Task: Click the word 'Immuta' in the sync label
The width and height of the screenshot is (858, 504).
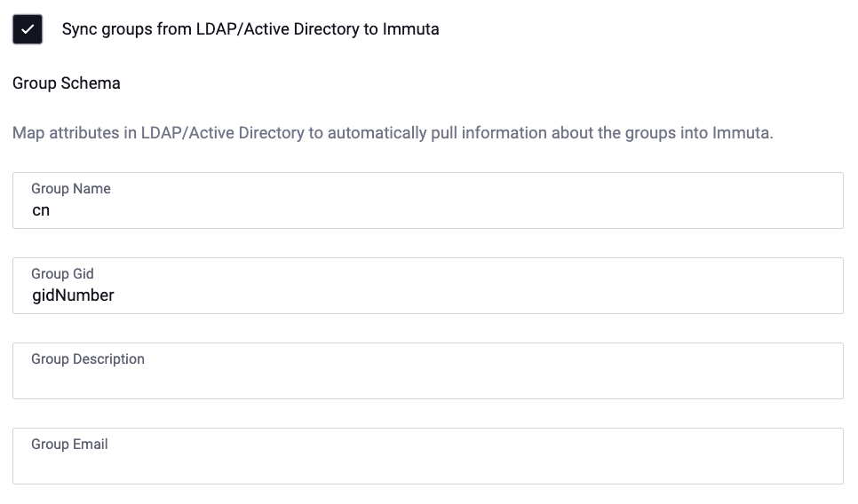Action: pyautogui.click(x=410, y=29)
